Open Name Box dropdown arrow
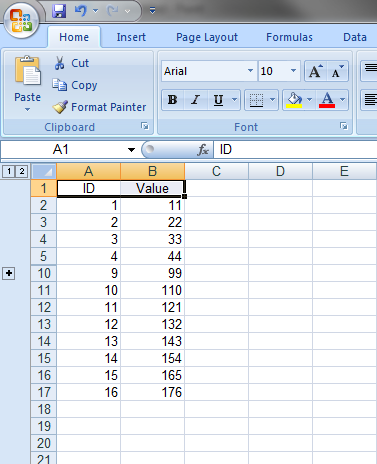The image size is (377, 464). (131, 150)
